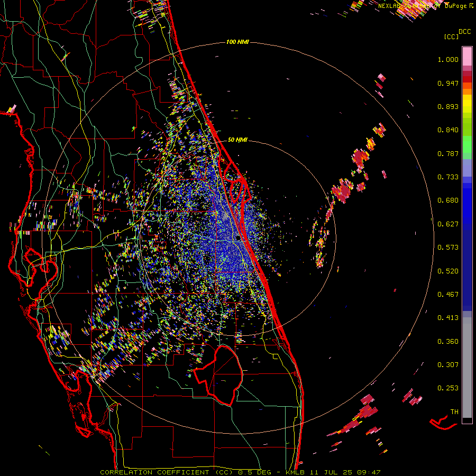Click the gray low-value segment of the color bar
Image resolution: width=476 pixels, height=476 pixels.
pos(467,368)
